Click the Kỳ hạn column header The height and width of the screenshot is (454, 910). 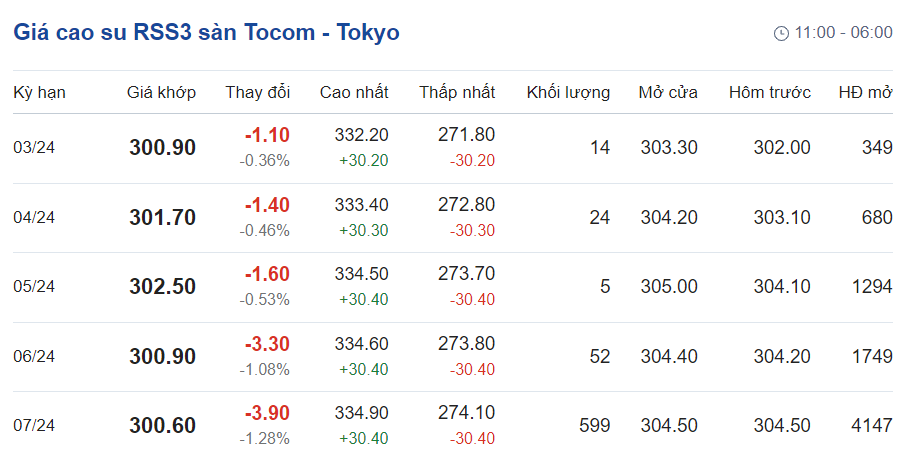click(x=39, y=93)
